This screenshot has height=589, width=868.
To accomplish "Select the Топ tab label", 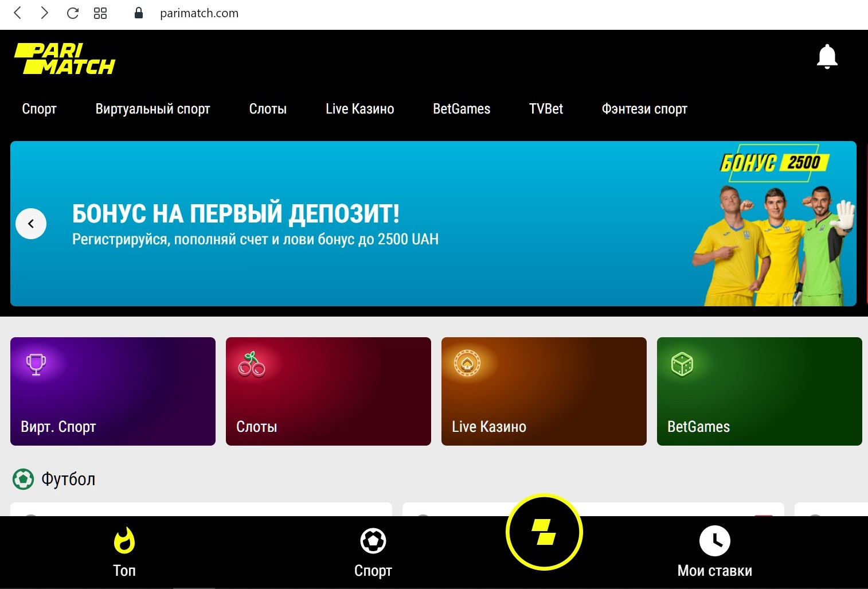I will coord(124,571).
